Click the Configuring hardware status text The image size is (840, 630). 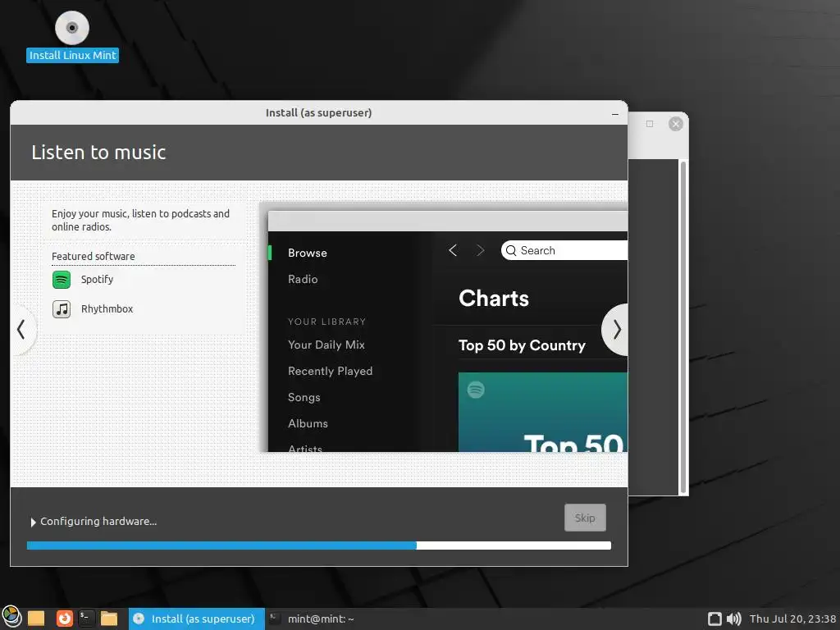tap(98, 522)
